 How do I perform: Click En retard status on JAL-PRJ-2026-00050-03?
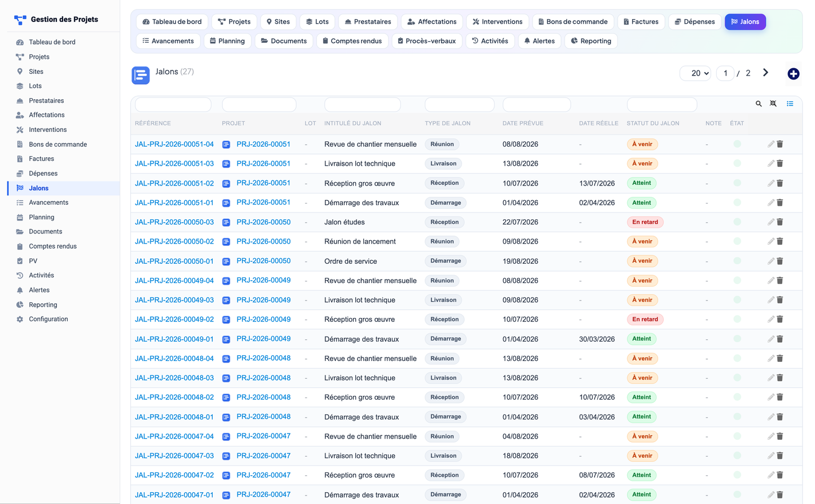click(645, 222)
